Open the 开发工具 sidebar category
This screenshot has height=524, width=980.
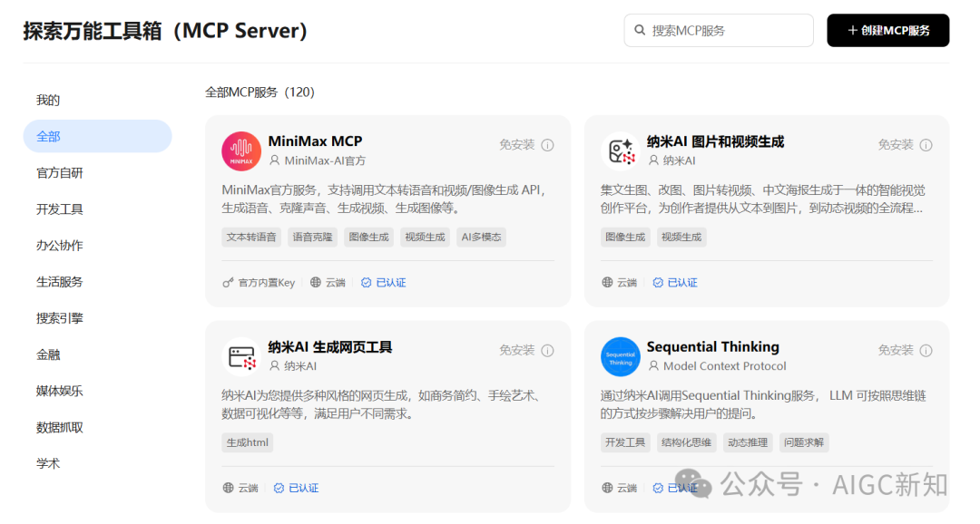(97, 209)
